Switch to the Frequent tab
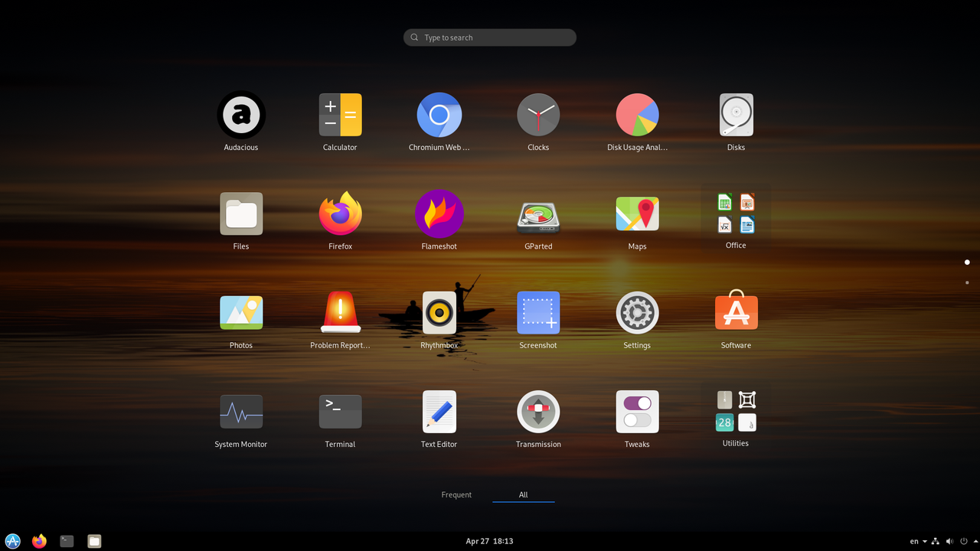 pyautogui.click(x=456, y=494)
